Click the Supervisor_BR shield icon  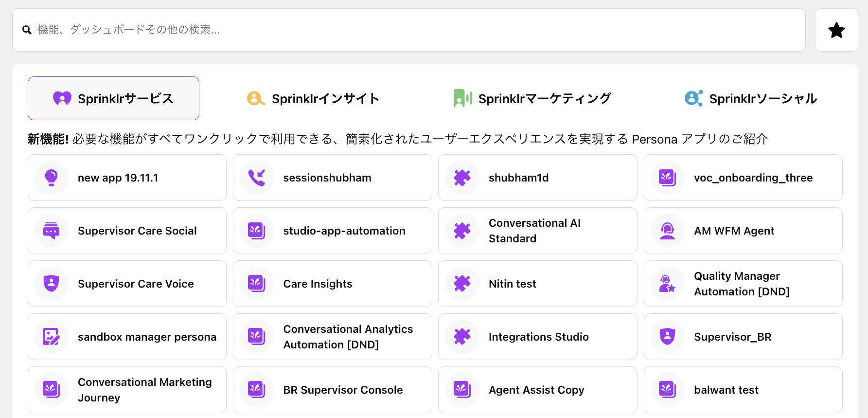tap(667, 337)
